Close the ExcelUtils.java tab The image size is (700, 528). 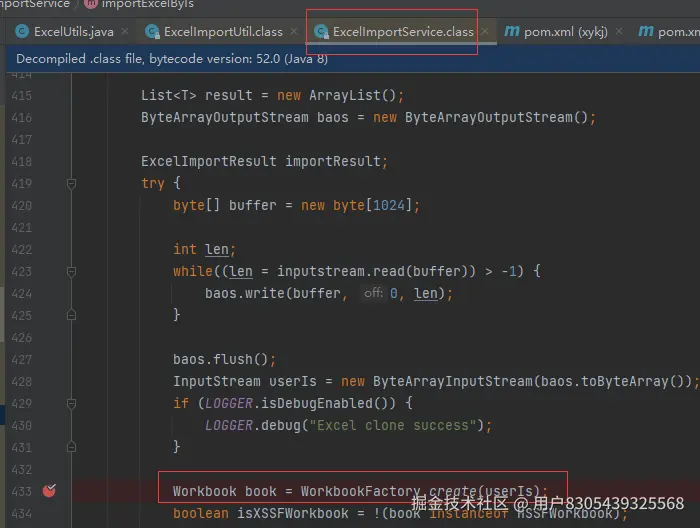tap(124, 32)
